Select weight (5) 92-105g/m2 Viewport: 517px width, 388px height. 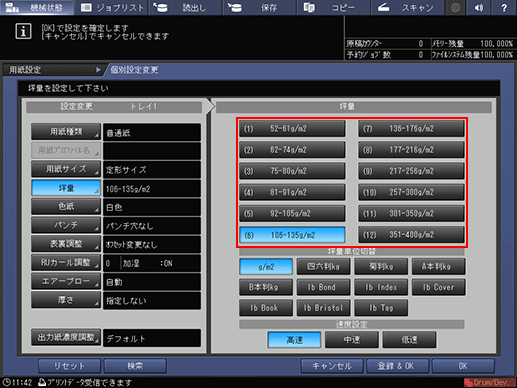point(292,214)
